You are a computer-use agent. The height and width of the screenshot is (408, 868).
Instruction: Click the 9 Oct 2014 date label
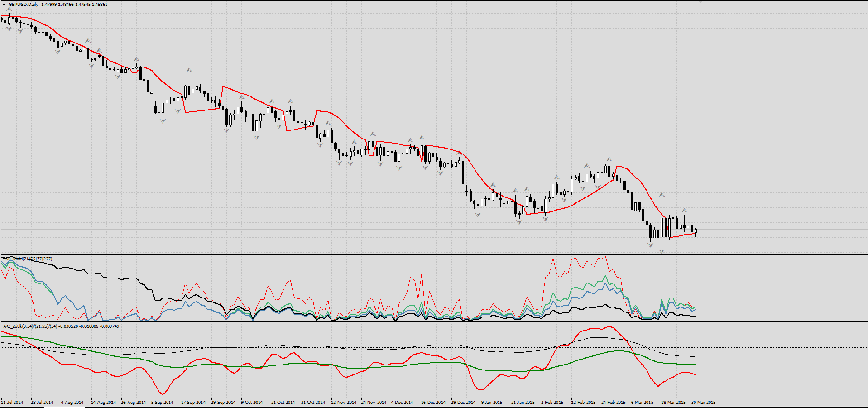tap(252, 402)
